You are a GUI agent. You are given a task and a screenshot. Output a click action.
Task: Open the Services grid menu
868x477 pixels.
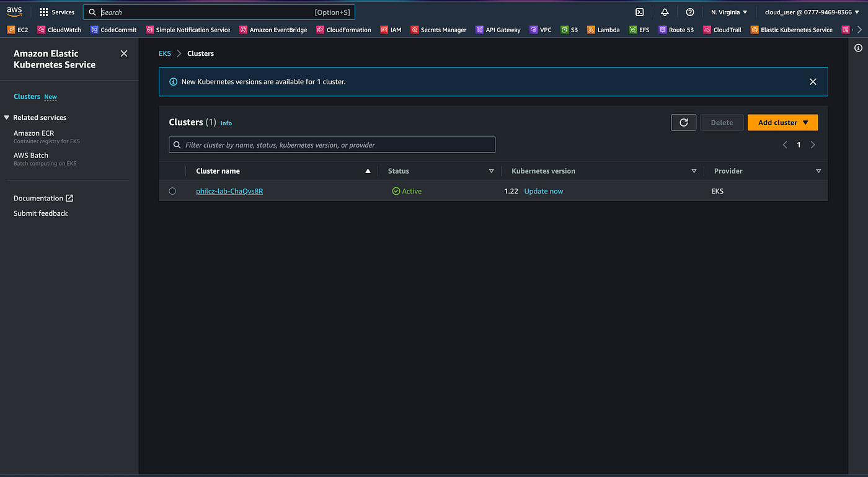click(56, 12)
